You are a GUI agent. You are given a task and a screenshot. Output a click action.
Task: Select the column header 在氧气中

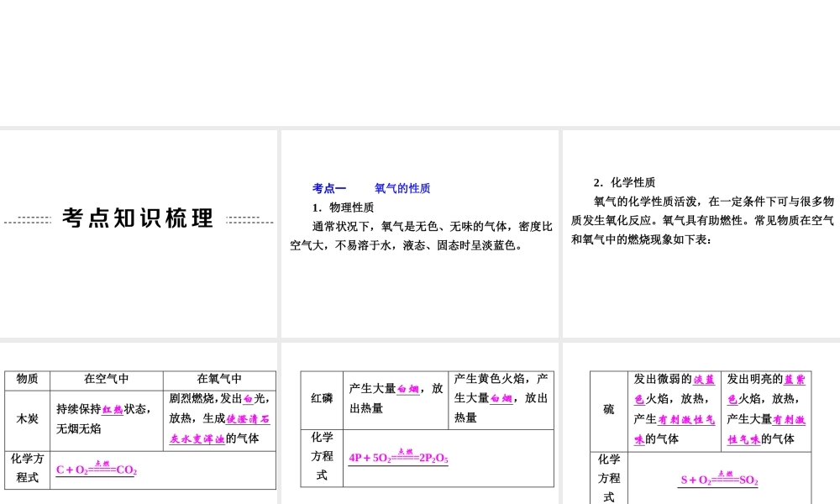pyautogui.click(x=219, y=379)
